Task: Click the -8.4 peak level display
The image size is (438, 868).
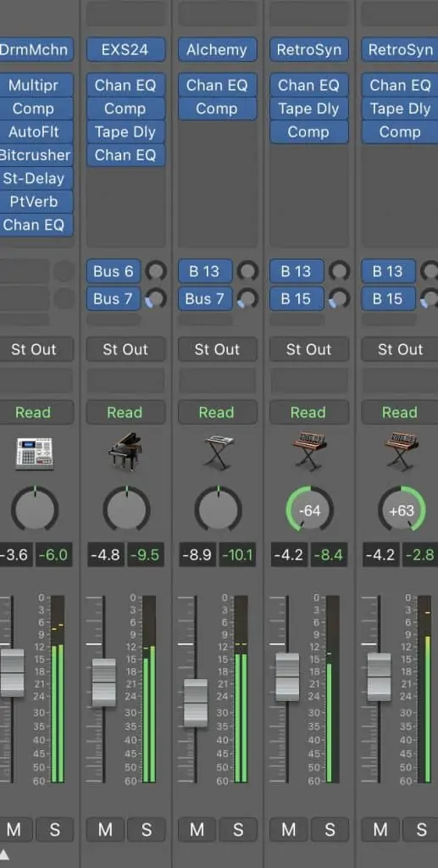Action: 330,554
